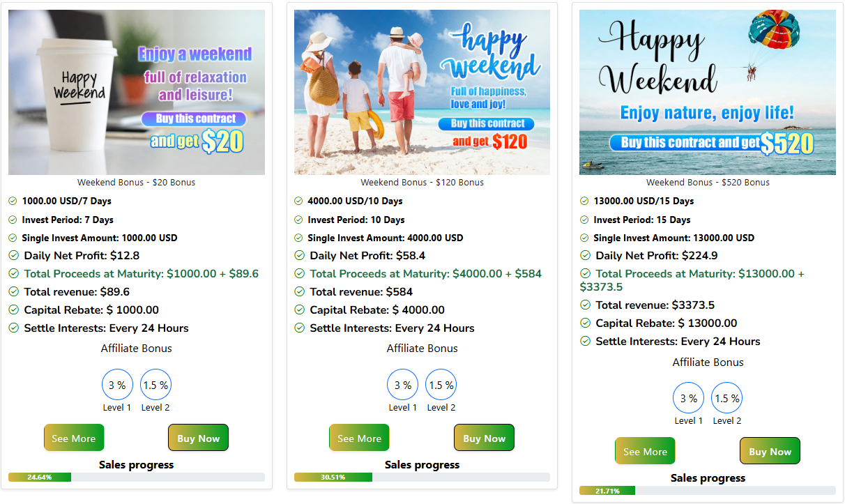Screen dimensions: 845x504
Task: Click the 24.64% sales progress bar
Action: coord(137,478)
